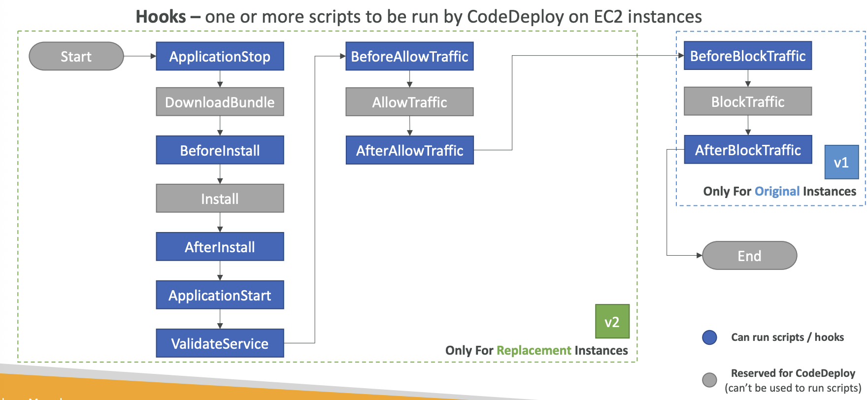Select the ApplicationStop hook box

tap(220, 56)
